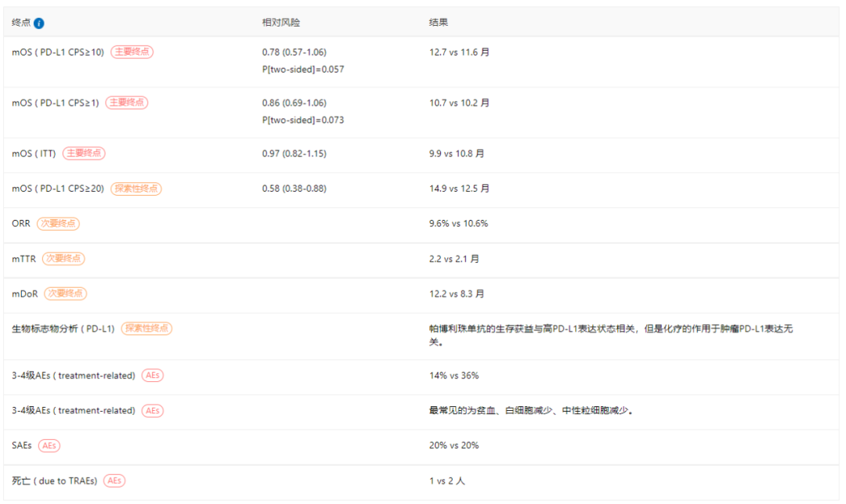Select the 死亡 ( due to TRAEs) label
The height and width of the screenshot is (504, 846).
click(x=55, y=481)
